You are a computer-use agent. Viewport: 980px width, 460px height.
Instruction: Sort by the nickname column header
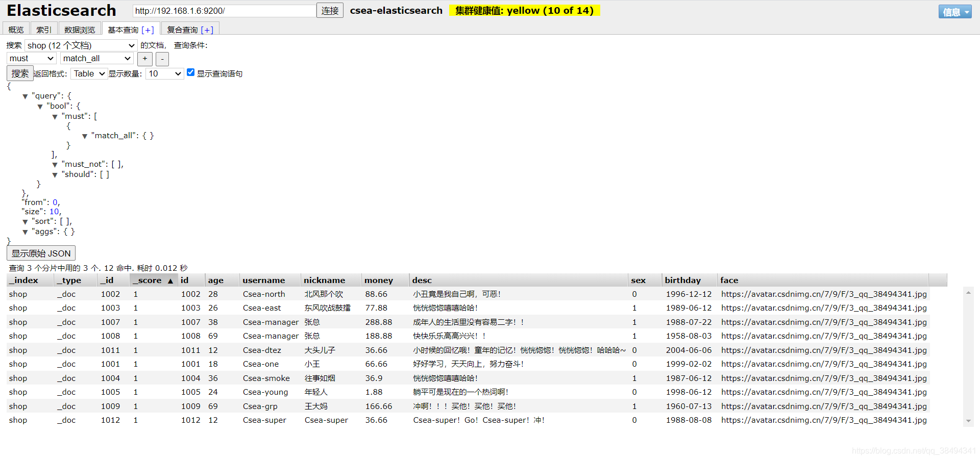tap(331, 280)
